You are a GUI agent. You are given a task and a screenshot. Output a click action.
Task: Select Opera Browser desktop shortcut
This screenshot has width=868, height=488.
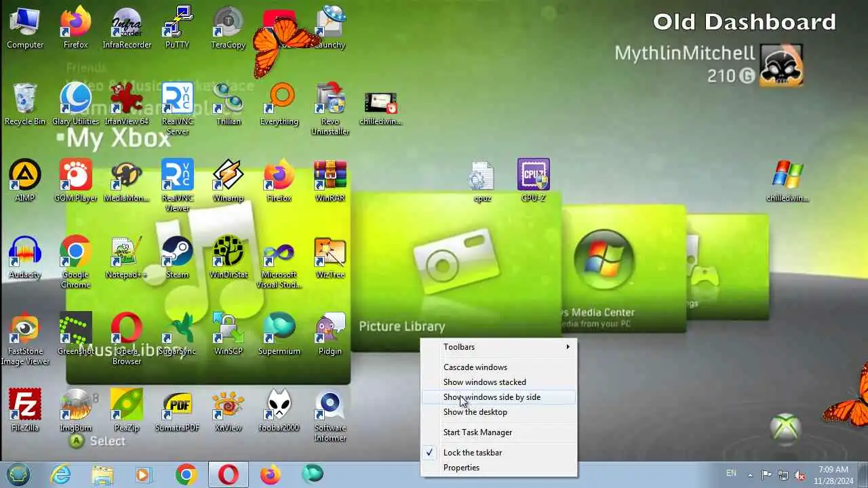pos(127,338)
